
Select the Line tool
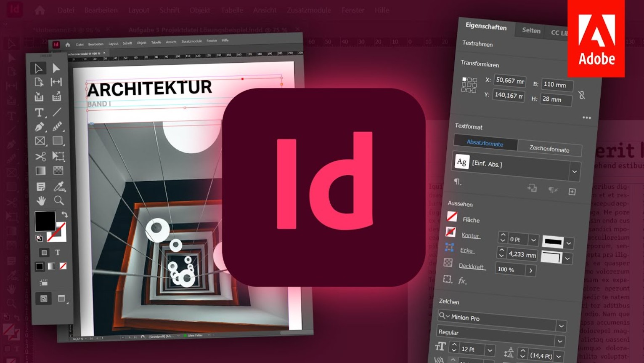57,112
